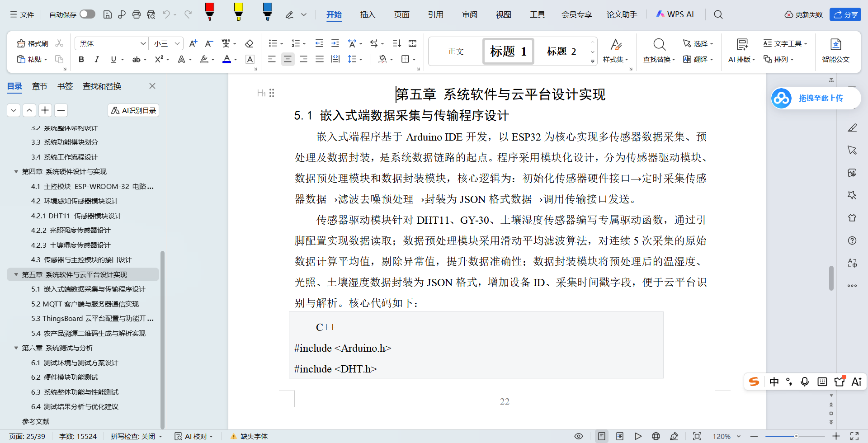The width and height of the screenshot is (868, 443).
Task: Click the zoom slider handle
Action: [796, 436]
